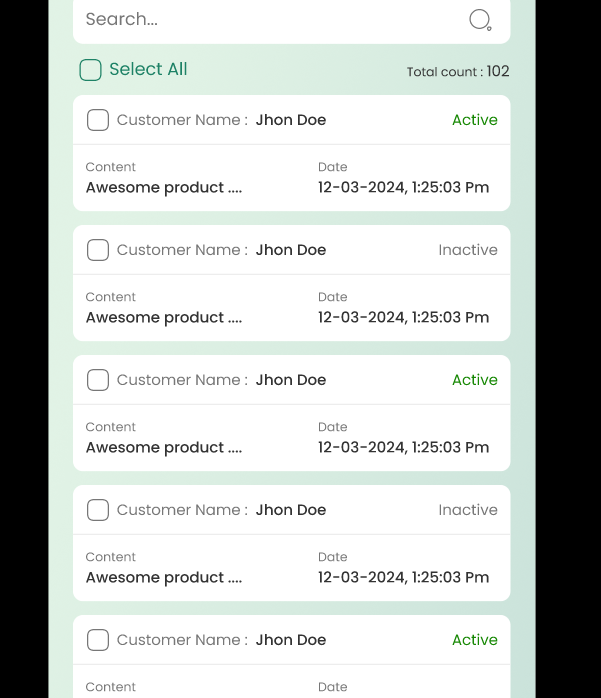The width and height of the screenshot is (601, 698).
Task: Check the third Jhon Doe card checkbox
Action: (x=98, y=380)
